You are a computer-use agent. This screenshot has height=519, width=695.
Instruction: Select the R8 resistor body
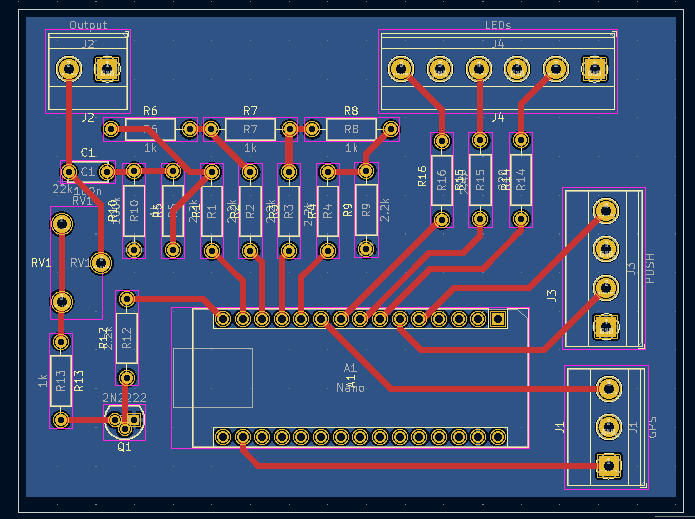(351, 129)
